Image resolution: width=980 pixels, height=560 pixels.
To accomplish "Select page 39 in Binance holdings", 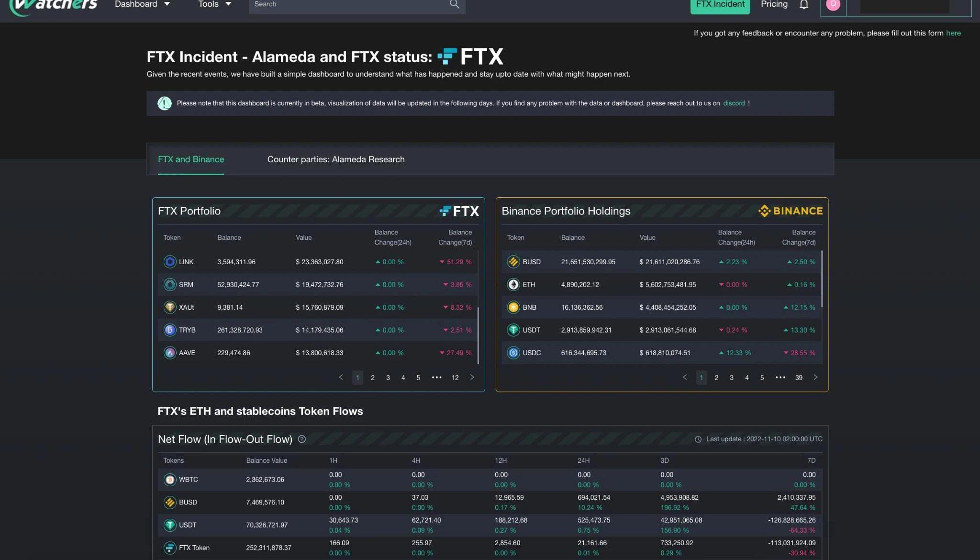I will click(799, 378).
